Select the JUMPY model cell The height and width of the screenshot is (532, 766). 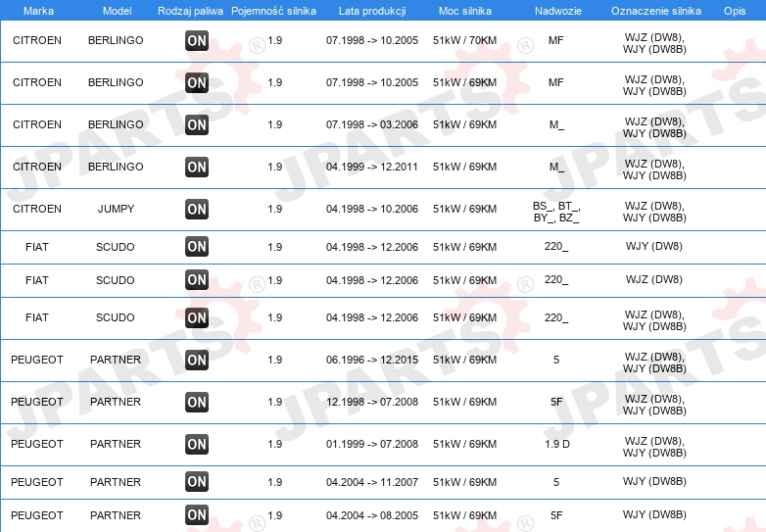coord(116,209)
